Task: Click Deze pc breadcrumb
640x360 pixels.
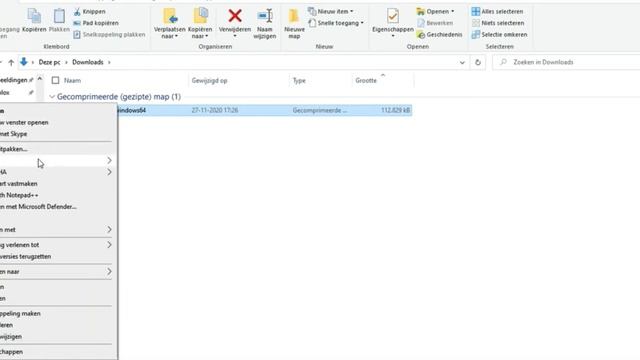Action: pyautogui.click(x=49, y=62)
